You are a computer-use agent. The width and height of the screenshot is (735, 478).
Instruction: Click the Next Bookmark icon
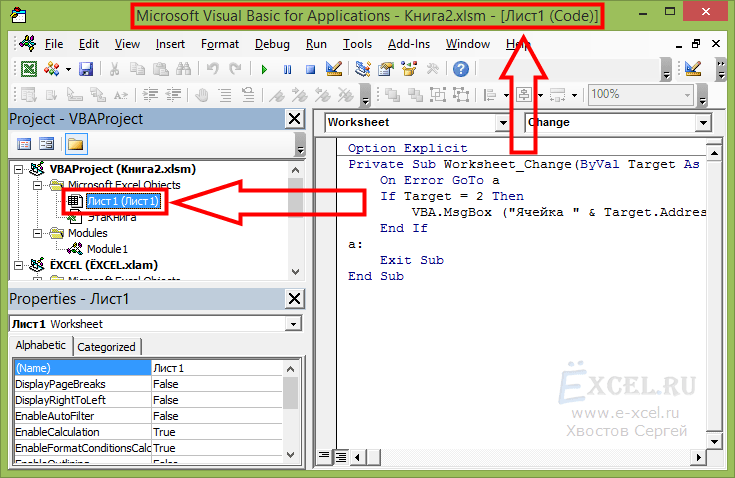300,95
